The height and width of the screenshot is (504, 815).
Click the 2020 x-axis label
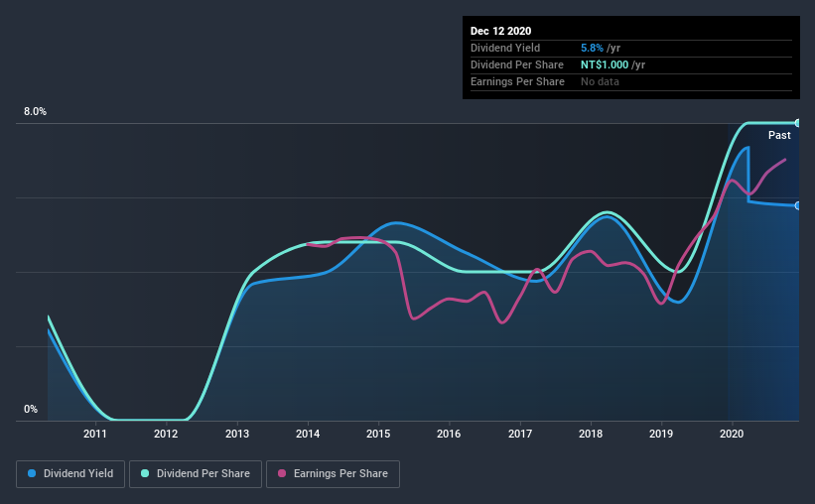click(732, 434)
